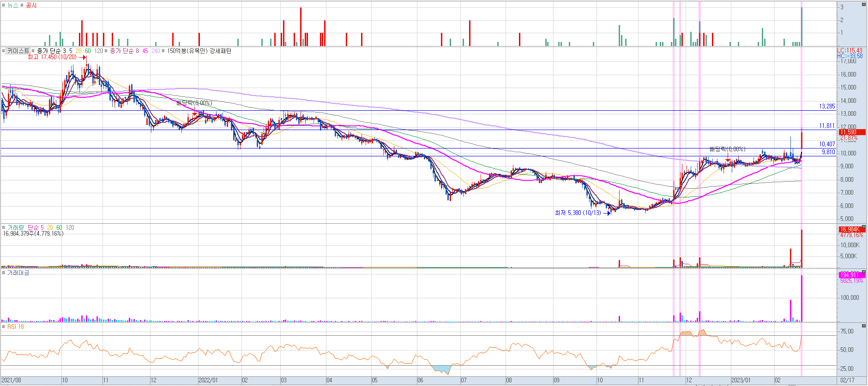Click the 최고 17,450 (10/20) annotation
The height and width of the screenshot is (386, 868).
(x=52, y=57)
